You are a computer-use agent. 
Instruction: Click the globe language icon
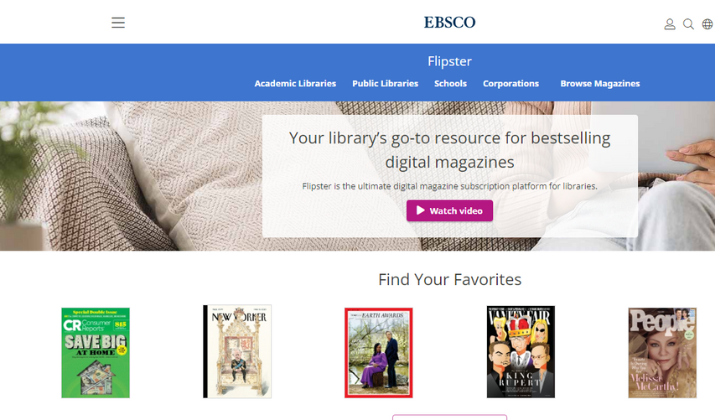(707, 24)
